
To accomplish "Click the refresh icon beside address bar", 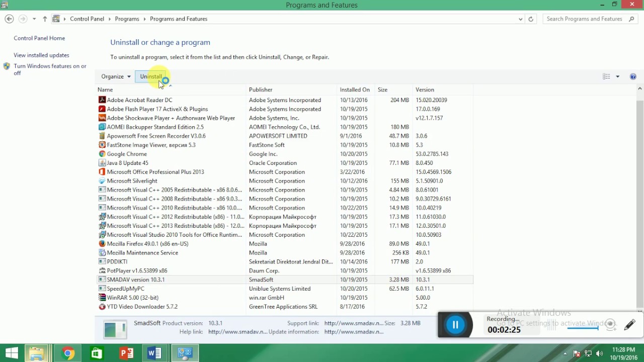I will pos(531,19).
